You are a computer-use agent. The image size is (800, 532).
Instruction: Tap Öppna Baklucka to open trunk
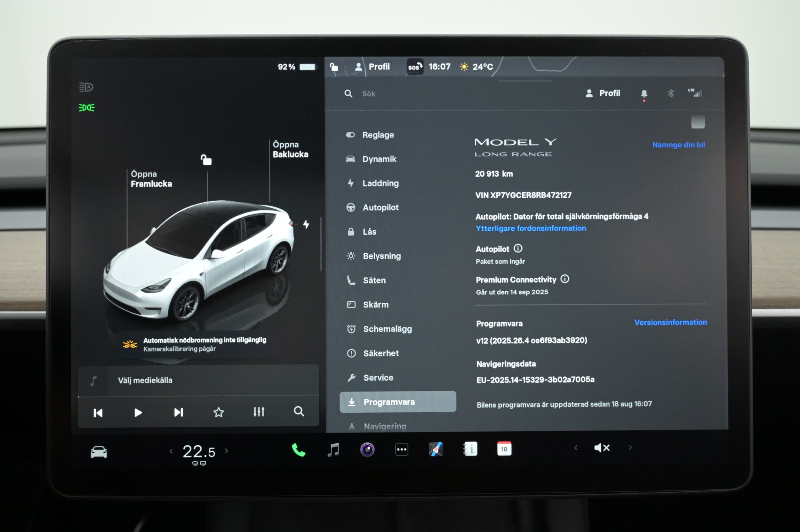coord(291,149)
